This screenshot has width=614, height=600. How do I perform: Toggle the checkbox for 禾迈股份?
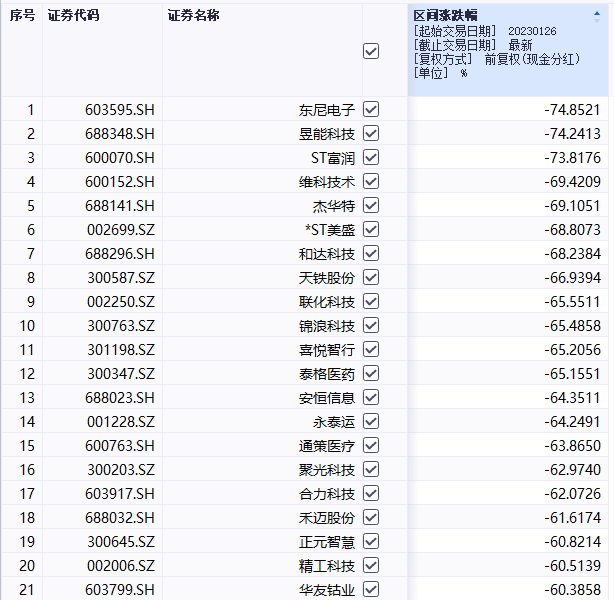[x=371, y=517]
